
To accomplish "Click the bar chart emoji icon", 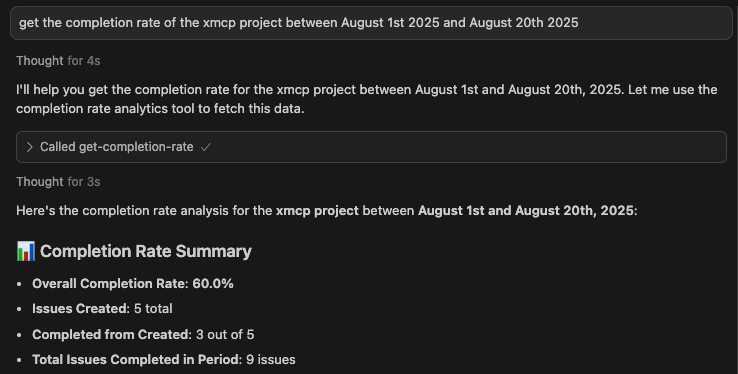I will (26, 251).
